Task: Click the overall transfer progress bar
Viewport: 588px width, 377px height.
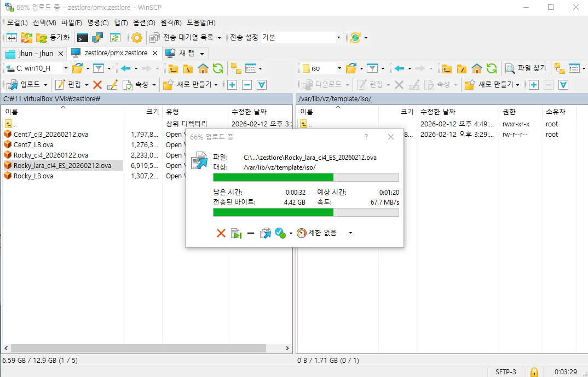Action: tap(306, 212)
